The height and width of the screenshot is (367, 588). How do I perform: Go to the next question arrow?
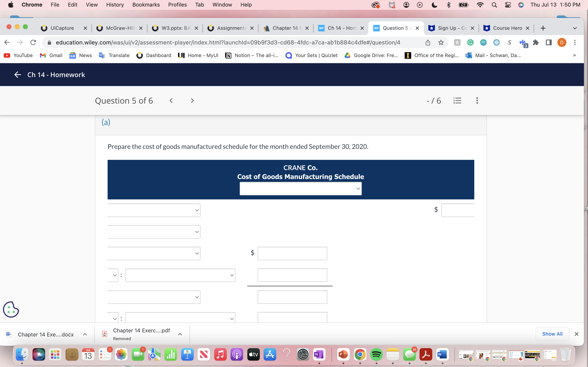(x=192, y=101)
